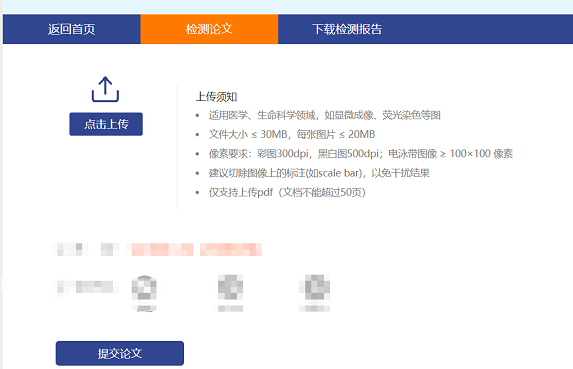The width and height of the screenshot is (573, 369).
Task: Click the 适用医学、生命科学领域 note
Action: click(325, 115)
